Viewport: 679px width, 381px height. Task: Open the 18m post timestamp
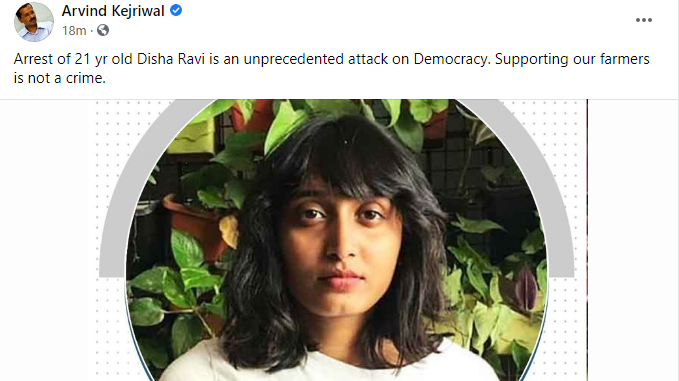pyautogui.click(x=74, y=31)
